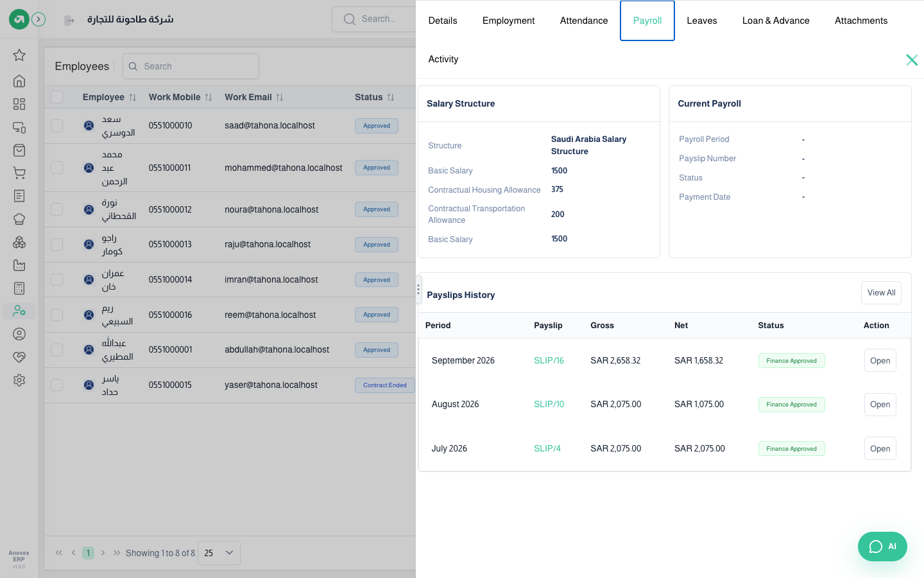The image size is (924, 578).
Task: Open the chef hat icon in sidebar
Action: click(19, 219)
